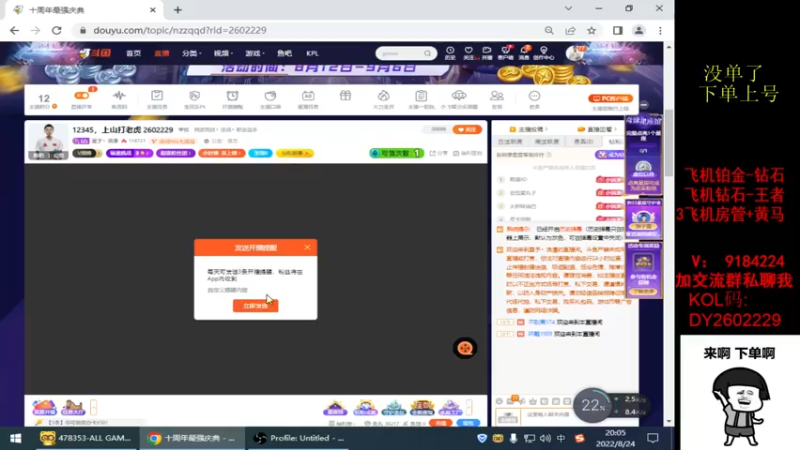Close the broadcast reminder popup with X
The image size is (800, 450).
point(307,247)
